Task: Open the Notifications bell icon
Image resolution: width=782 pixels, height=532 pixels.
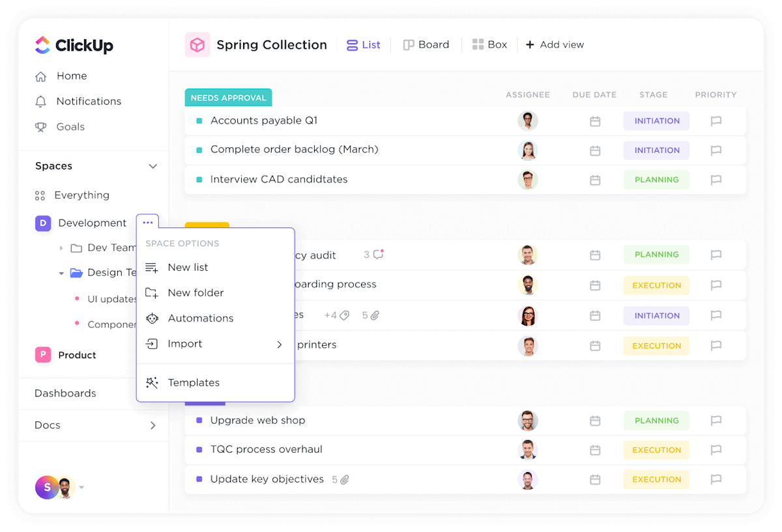Action: [x=41, y=101]
